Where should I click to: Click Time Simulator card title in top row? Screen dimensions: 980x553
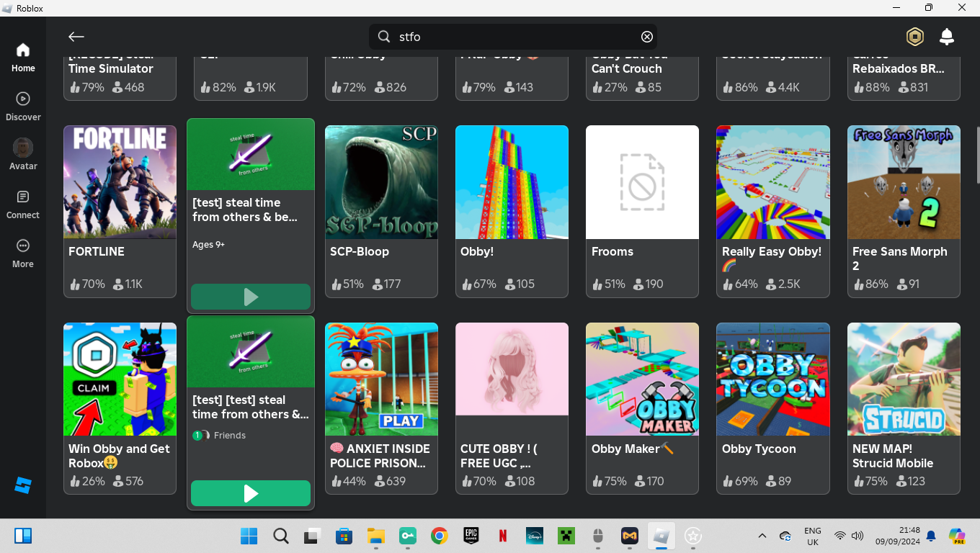(111, 68)
